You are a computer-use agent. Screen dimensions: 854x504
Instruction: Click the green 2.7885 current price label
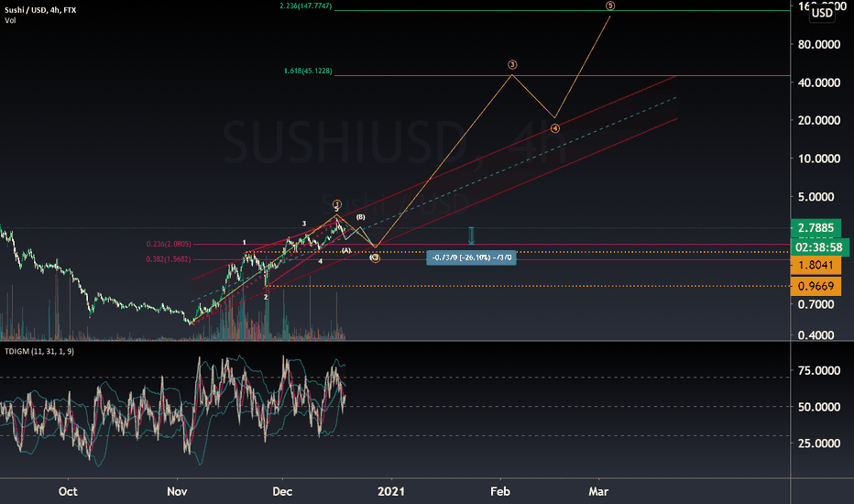click(x=816, y=228)
